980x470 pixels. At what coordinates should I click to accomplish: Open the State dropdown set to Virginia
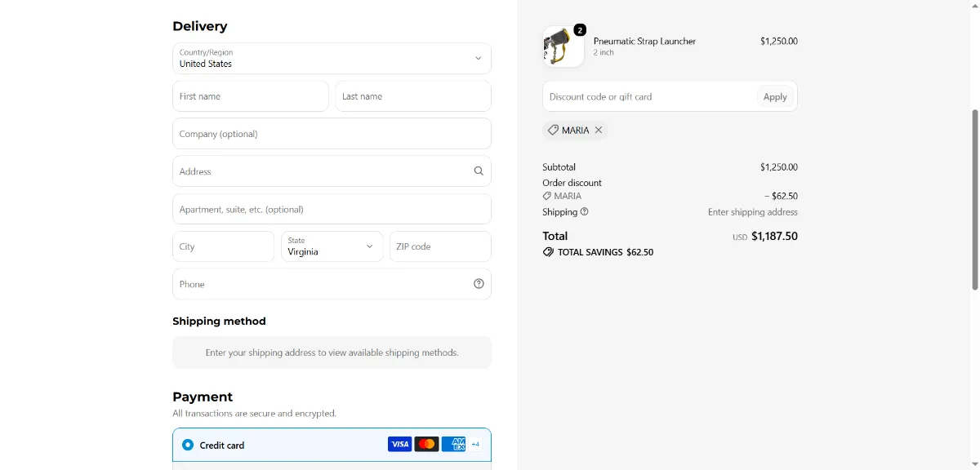(332, 246)
